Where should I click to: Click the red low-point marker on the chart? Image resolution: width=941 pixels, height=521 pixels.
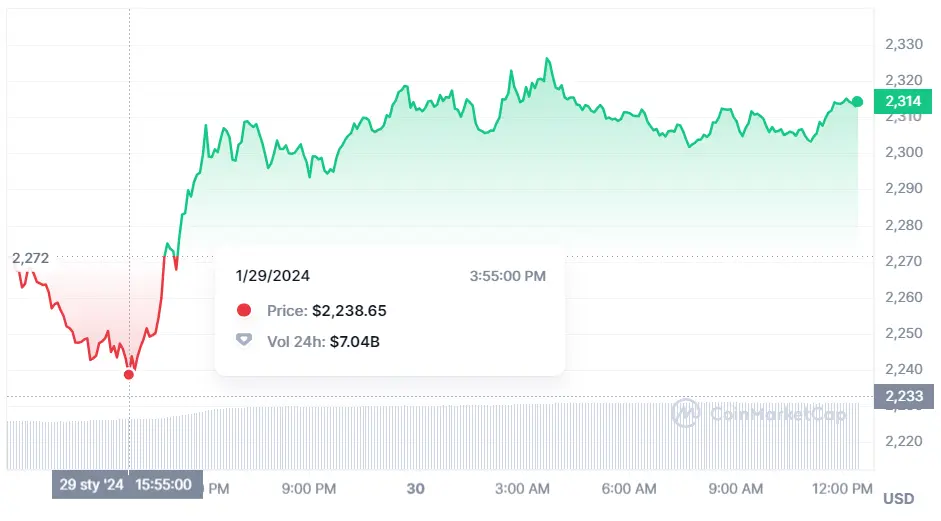click(x=129, y=374)
